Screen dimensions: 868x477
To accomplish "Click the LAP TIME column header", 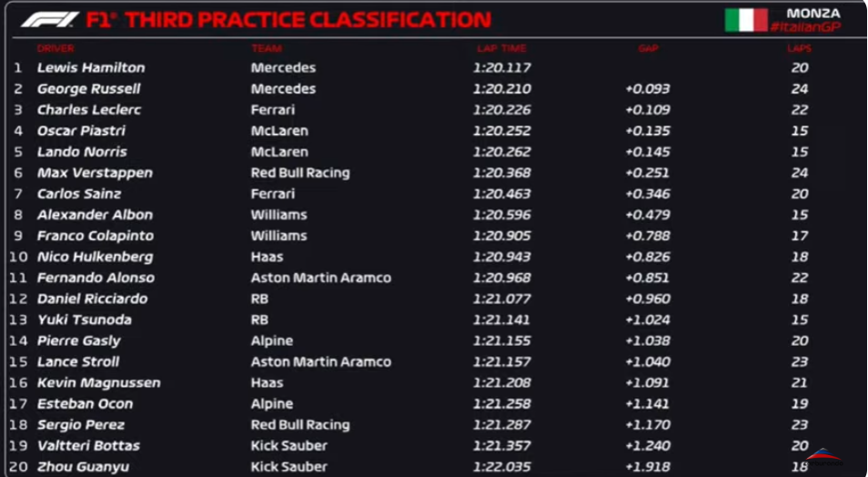I will pyautogui.click(x=501, y=48).
